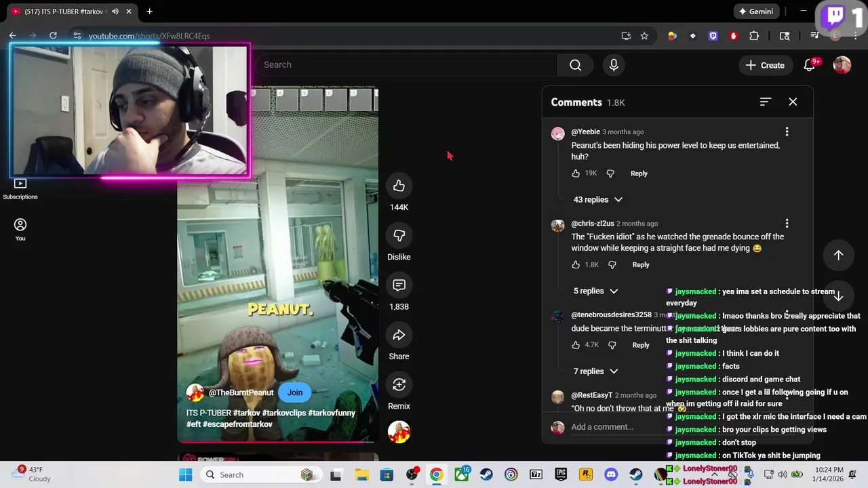Go to previous short with up arrow
The width and height of the screenshot is (868, 488).
point(838,256)
